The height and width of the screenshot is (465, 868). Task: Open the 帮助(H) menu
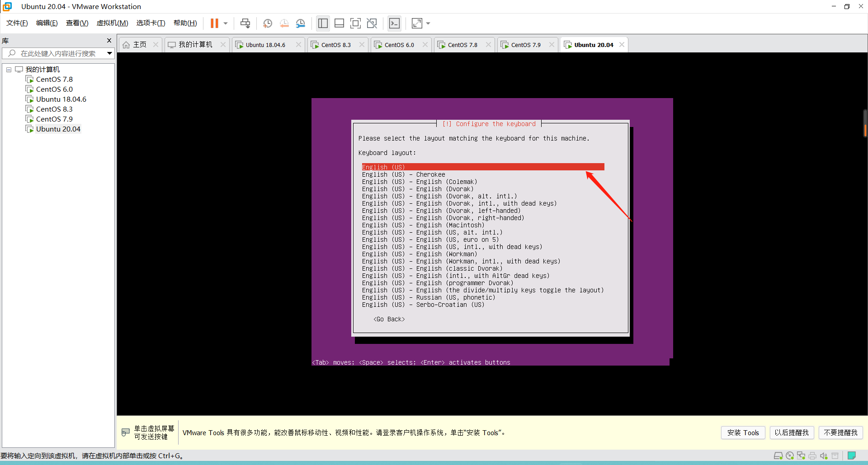tap(185, 23)
